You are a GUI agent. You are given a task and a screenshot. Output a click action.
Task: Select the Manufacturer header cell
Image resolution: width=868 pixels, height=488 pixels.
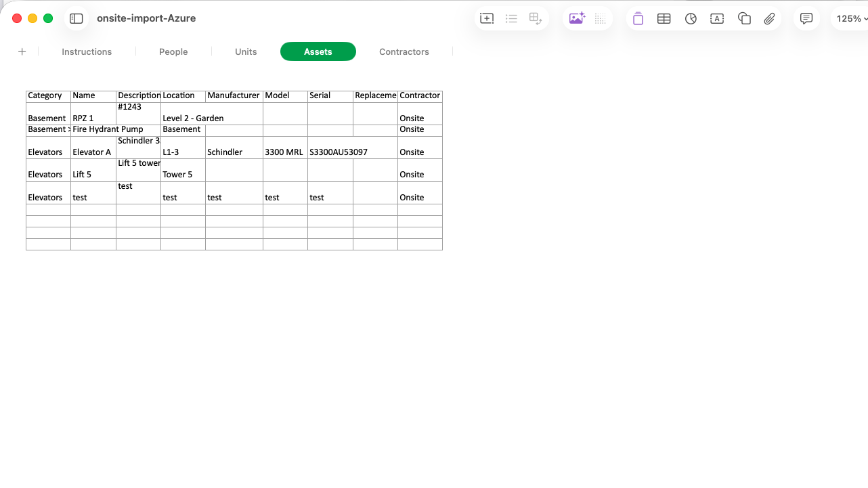click(x=234, y=96)
